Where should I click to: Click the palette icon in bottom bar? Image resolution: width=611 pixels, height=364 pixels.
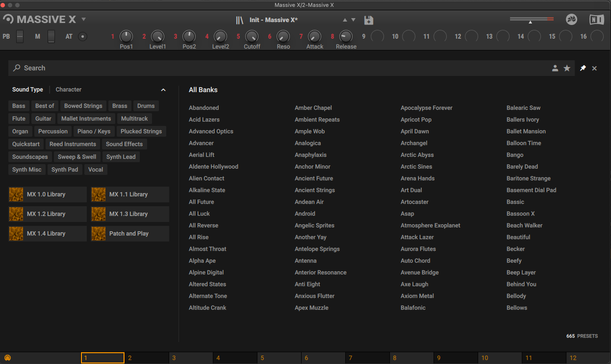[x=7, y=358]
